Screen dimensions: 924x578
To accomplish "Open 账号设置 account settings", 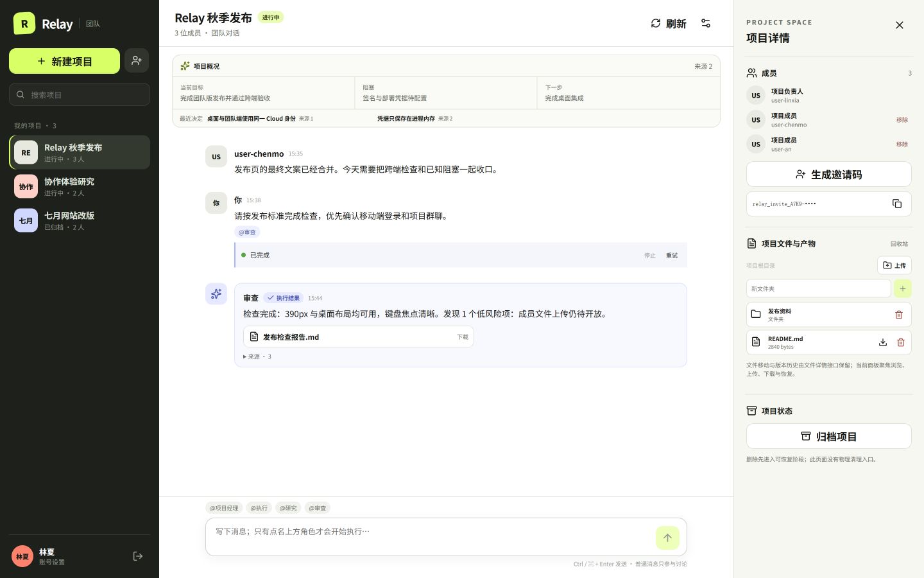I will [x=51, y=562].
